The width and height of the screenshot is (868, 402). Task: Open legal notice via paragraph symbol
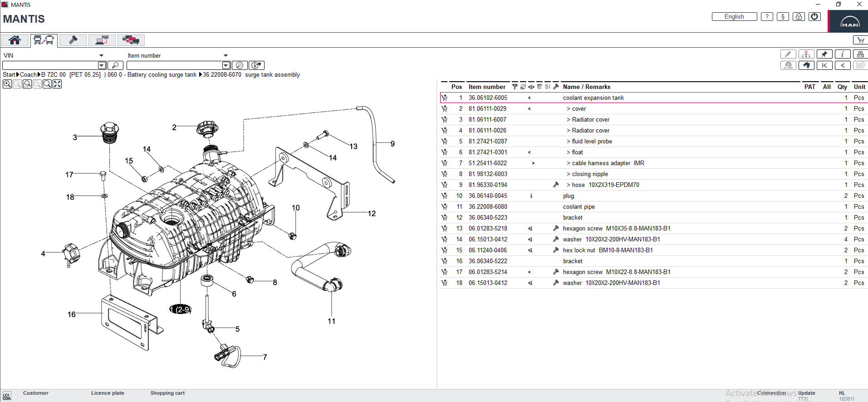click(783, 17)
